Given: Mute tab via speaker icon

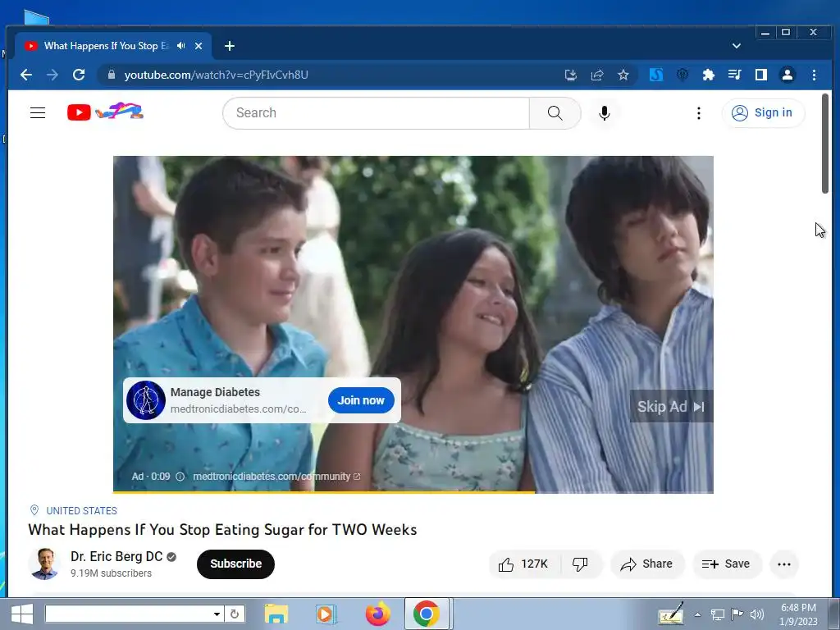Looking at the screenshot, I should click(181, 46).
